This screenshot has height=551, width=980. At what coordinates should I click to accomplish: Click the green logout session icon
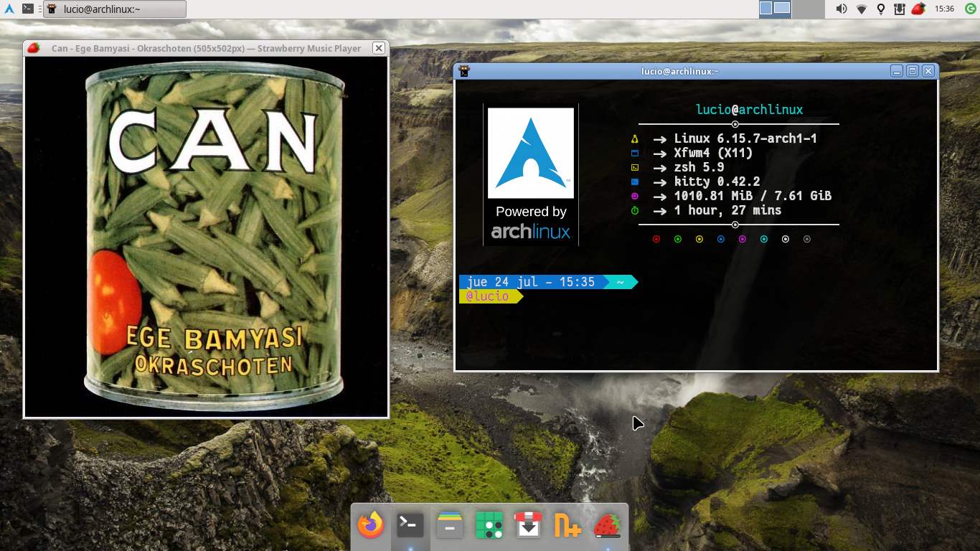pos(970,9)
